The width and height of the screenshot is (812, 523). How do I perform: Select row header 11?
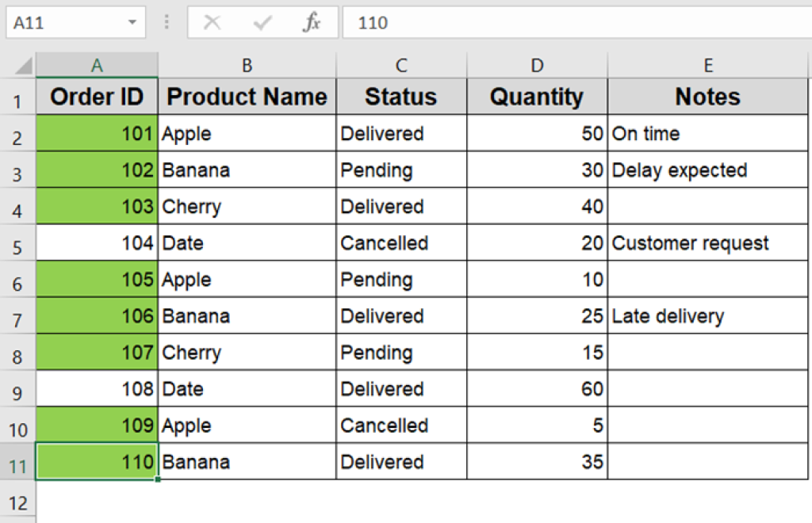click(17, 461)
